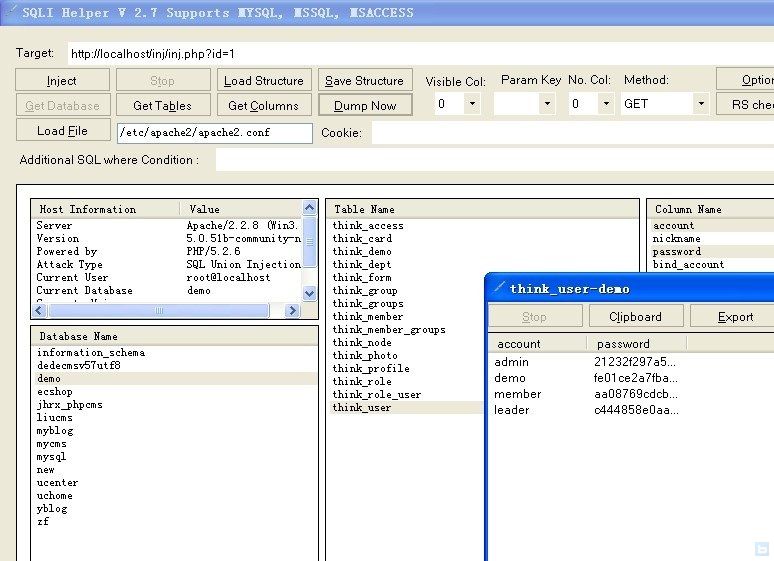
Task: Click Host Information scroll left arrow
Action: [39, 310]
